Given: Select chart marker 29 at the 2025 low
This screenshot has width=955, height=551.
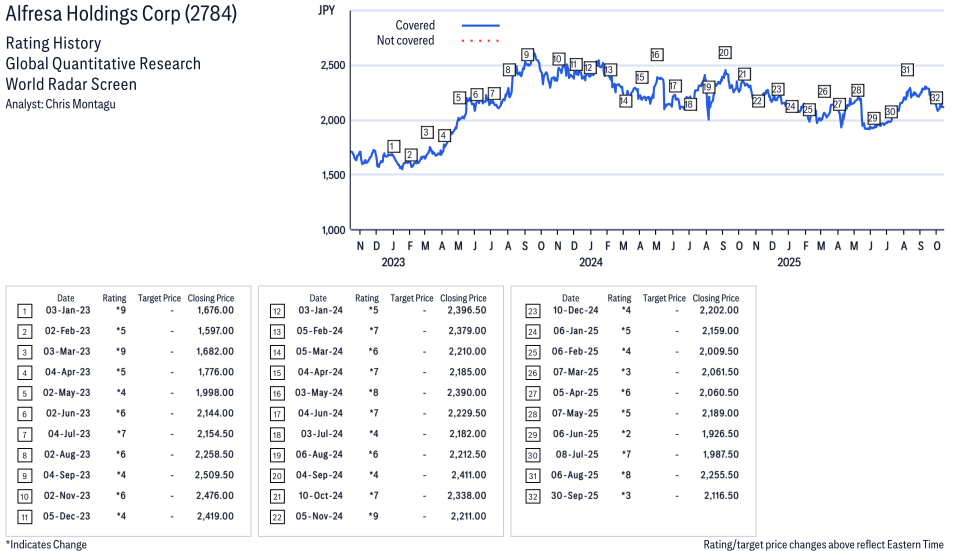Looking at the screenshot, I should click(x=873, y=118).
